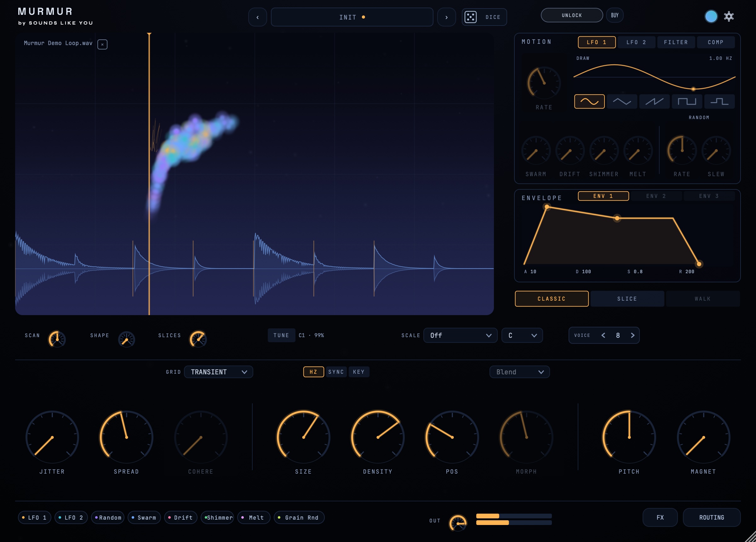Click the LFO rate knob in Motion
The height and width of the screenshot is (542, 756).
pos(544,83)
